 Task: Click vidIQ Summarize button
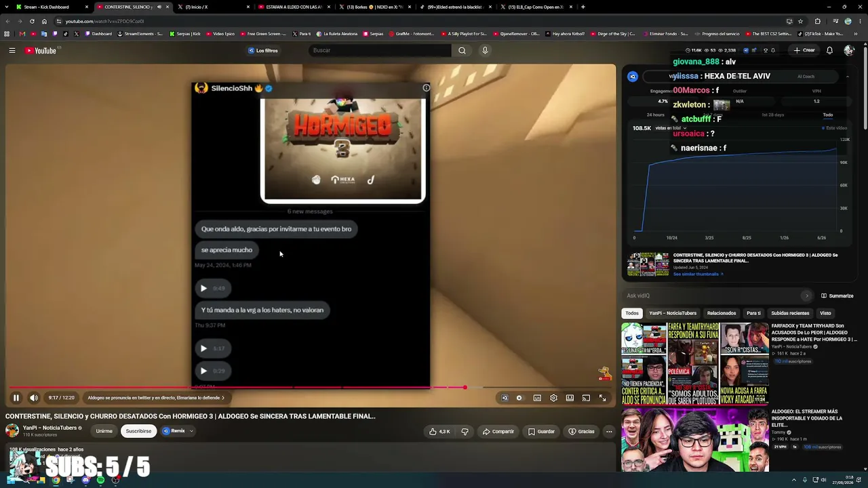click(x=837, y=296)
